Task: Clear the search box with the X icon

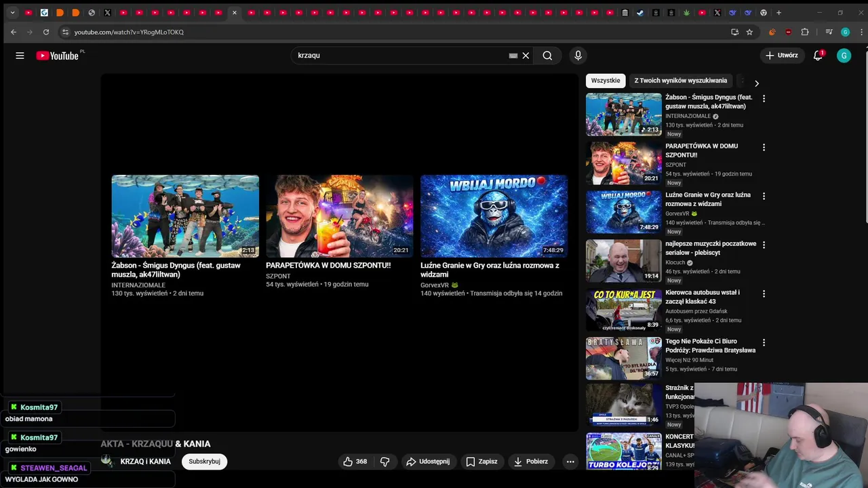Action: click(526, 56)
